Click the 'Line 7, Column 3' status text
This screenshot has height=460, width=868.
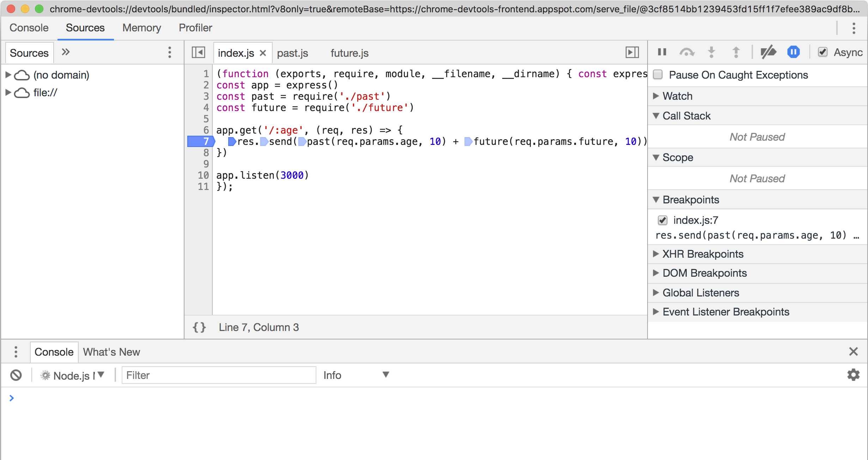[259, 327]
